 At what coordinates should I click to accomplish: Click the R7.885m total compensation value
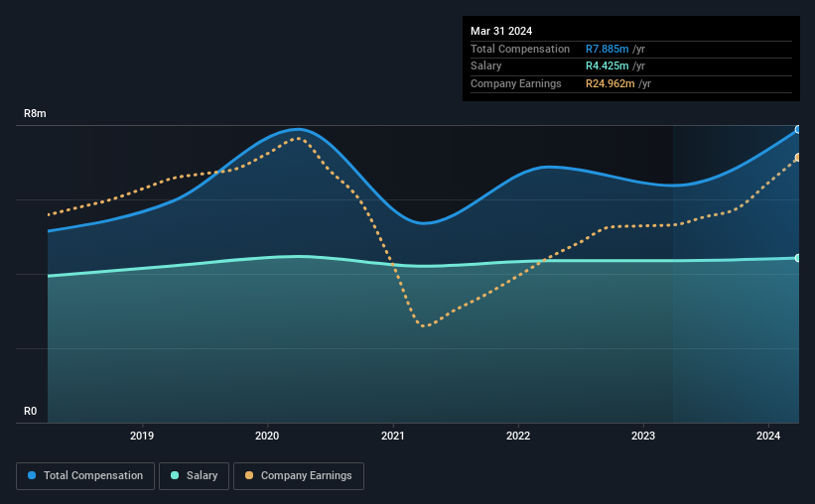click(x=608, y=49)
